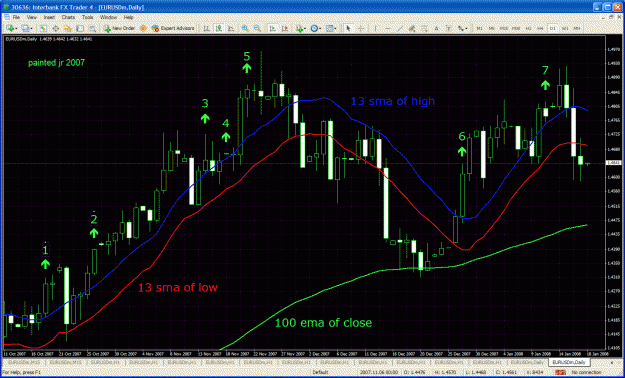Screen dimensions: 625x378
Task: Open the View menu
Action: tap(31, 18)
